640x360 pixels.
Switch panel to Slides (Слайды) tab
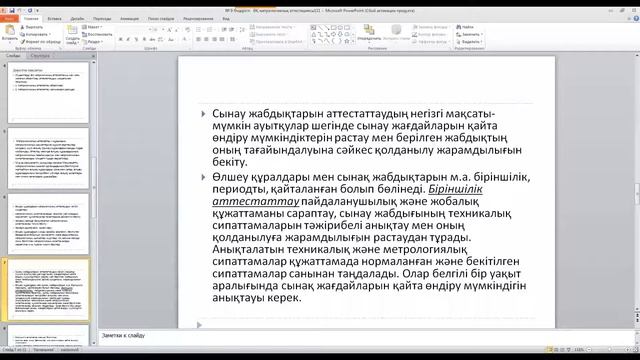13,56
